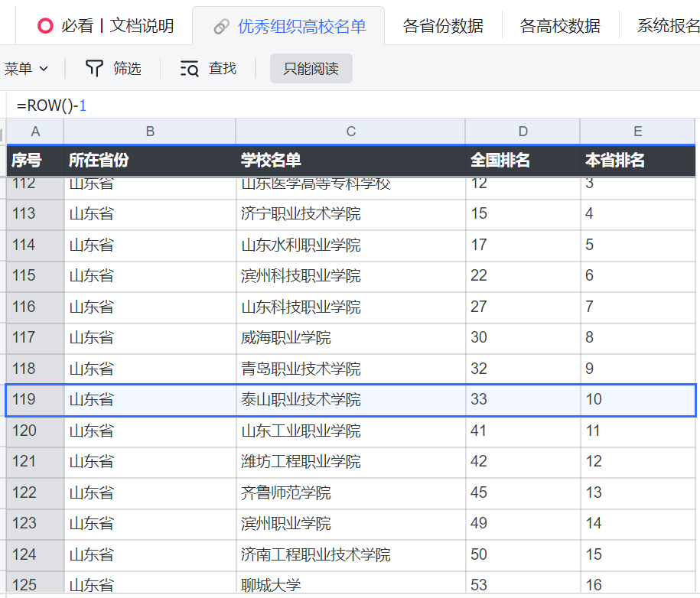The height and width of the screenshot is (598, 700).
Task: Click the 只能阅读 button
Action: pos(311,69)
